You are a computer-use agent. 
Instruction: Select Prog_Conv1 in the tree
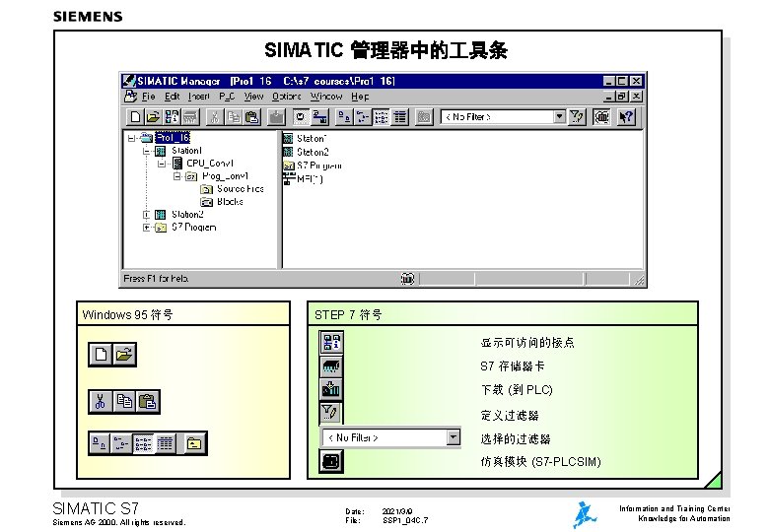coord(225,176)
